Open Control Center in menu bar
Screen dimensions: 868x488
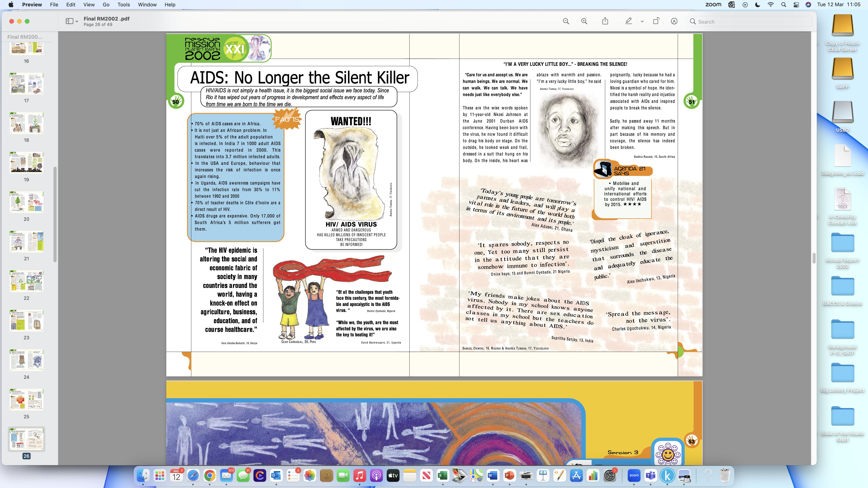click(x=796, y=5)
